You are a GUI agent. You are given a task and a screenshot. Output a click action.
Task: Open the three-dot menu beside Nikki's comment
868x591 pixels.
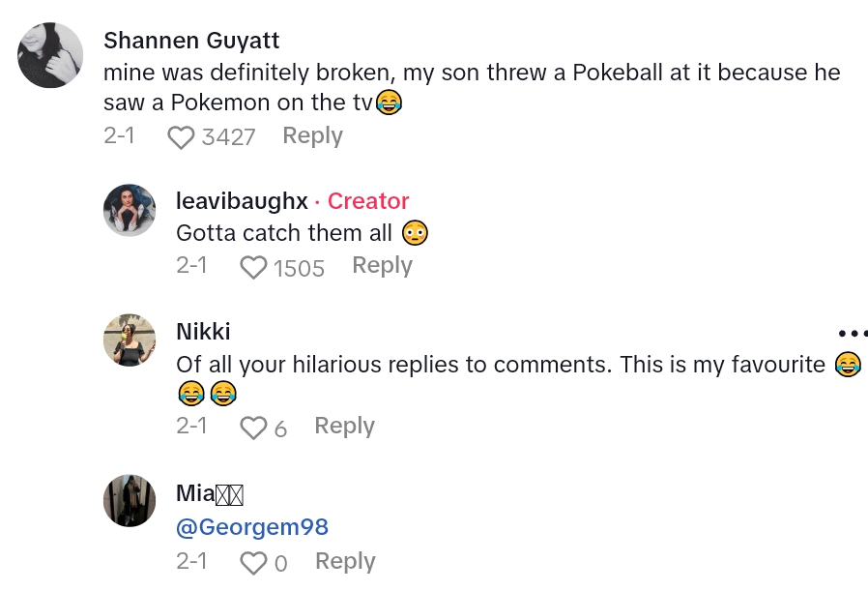coord(853,334)
